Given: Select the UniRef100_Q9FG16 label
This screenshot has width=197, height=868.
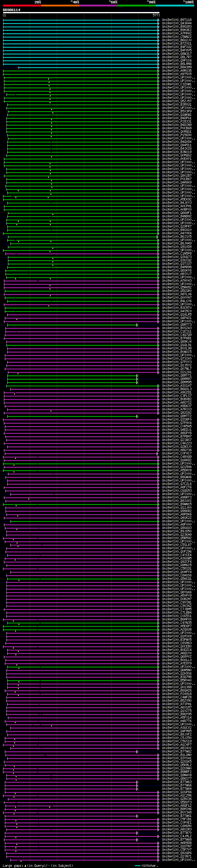Looking at the screenshot, I should (177, 61).
